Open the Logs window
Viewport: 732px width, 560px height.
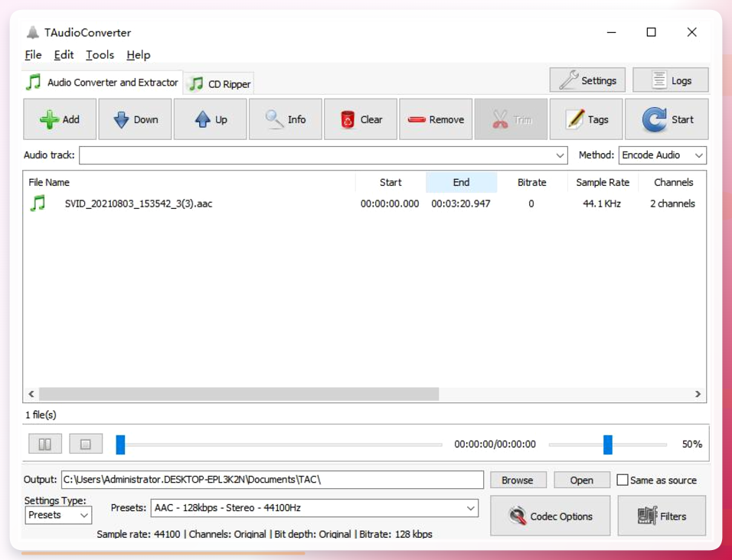[x=671, y=80]
